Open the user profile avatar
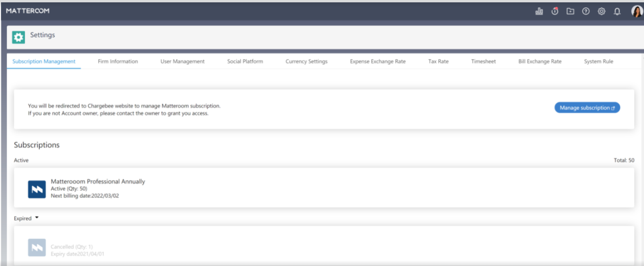The height and width of the screenshot is (266, 644). pos(637,11)
